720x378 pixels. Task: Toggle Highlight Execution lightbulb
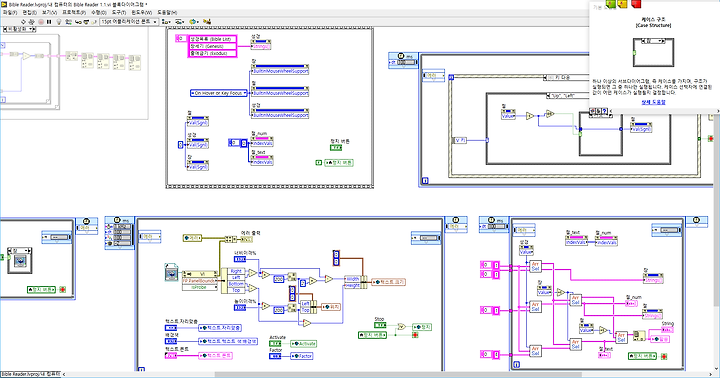tap(59, 22)
